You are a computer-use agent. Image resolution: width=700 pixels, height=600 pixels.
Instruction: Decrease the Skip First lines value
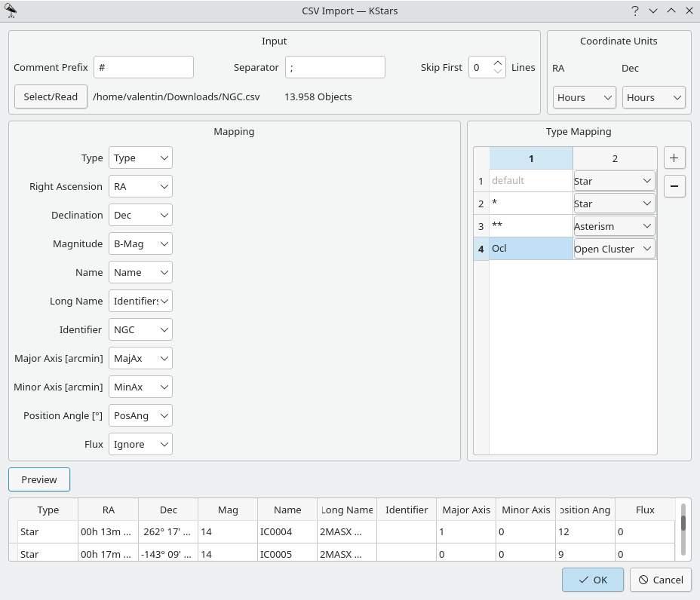(x=498, y=72)
